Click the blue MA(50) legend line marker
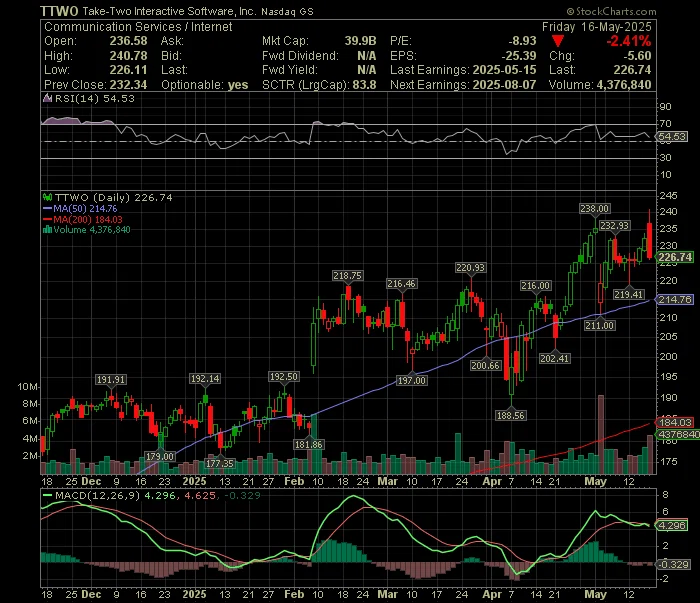Screen dimensions: 700x603 point(47,208)
